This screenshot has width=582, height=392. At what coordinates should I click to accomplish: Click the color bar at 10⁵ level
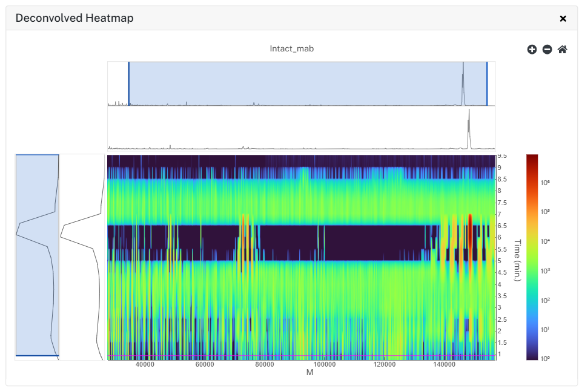(532, 212)
